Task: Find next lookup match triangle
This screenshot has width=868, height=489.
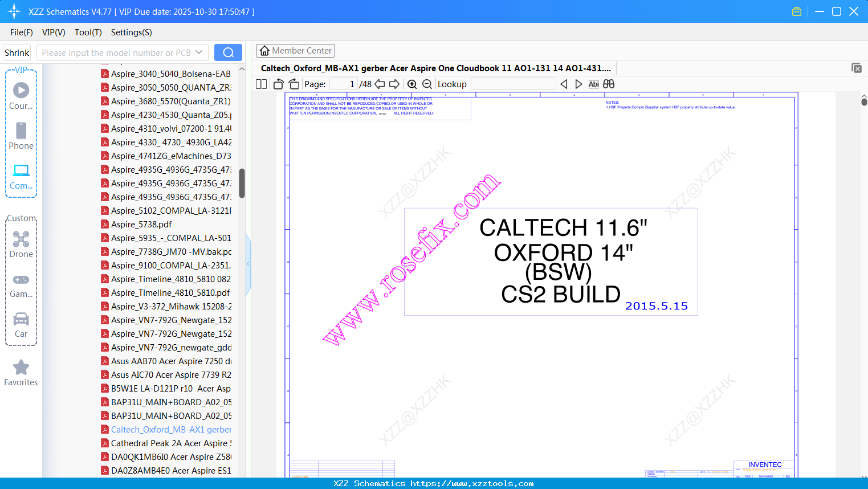Action: point(578,84)
